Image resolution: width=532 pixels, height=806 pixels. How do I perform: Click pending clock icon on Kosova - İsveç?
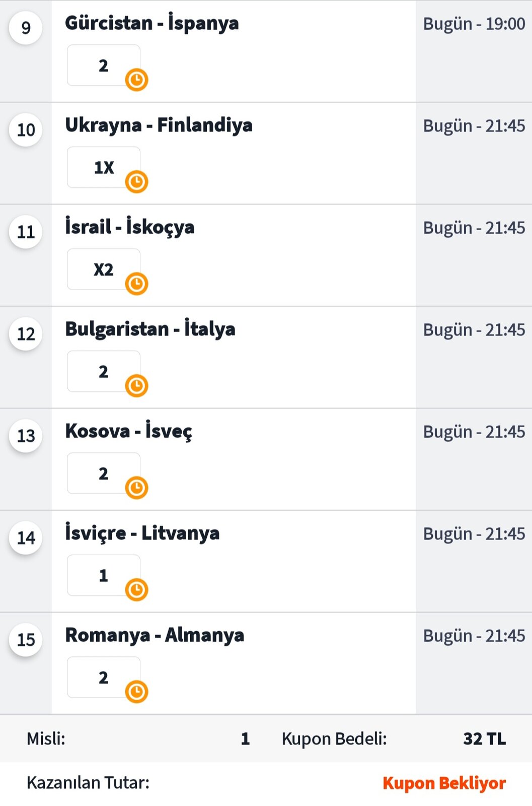[x=136, y=488]
